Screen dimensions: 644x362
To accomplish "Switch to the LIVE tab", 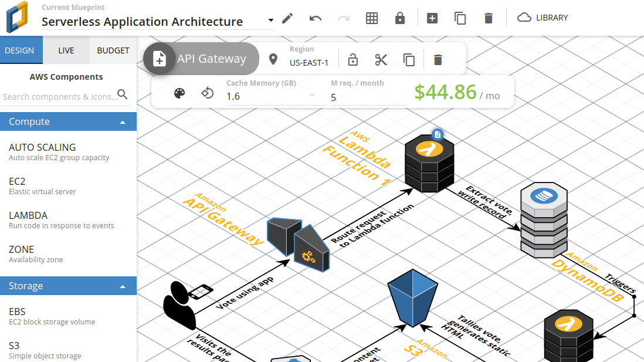I will (66, 50).
